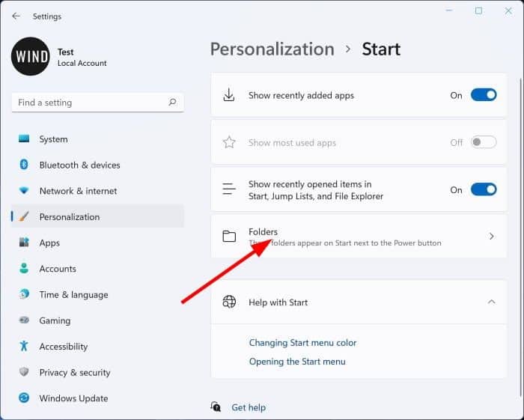Select the Personalization paintbrush icon
This screenshot has height=420, width=524.
(24, 216)
